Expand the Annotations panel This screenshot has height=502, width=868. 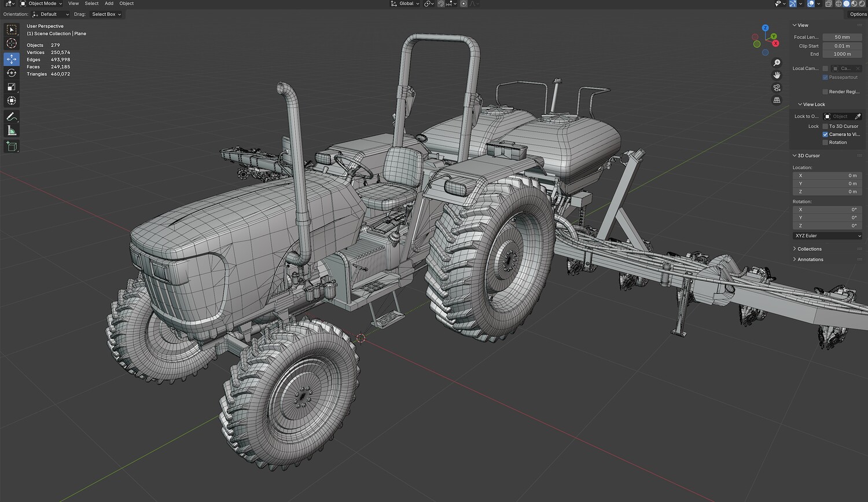click(808, 259)
